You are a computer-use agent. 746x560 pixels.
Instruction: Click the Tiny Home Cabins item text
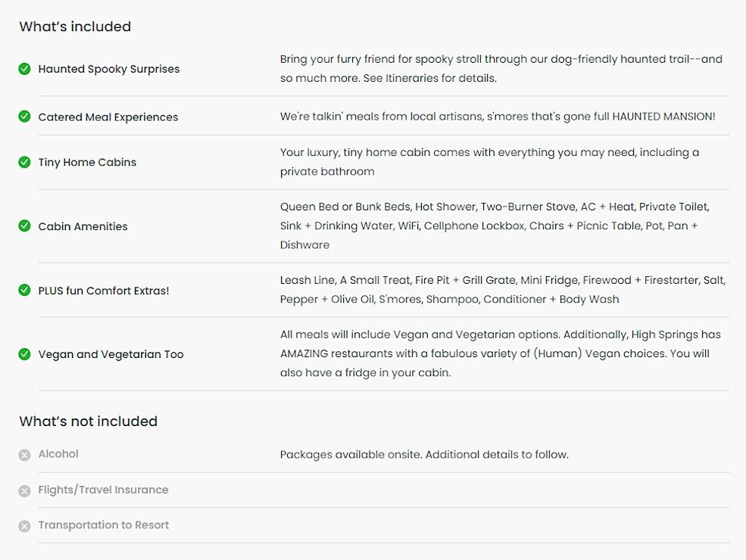click(87, 162)
